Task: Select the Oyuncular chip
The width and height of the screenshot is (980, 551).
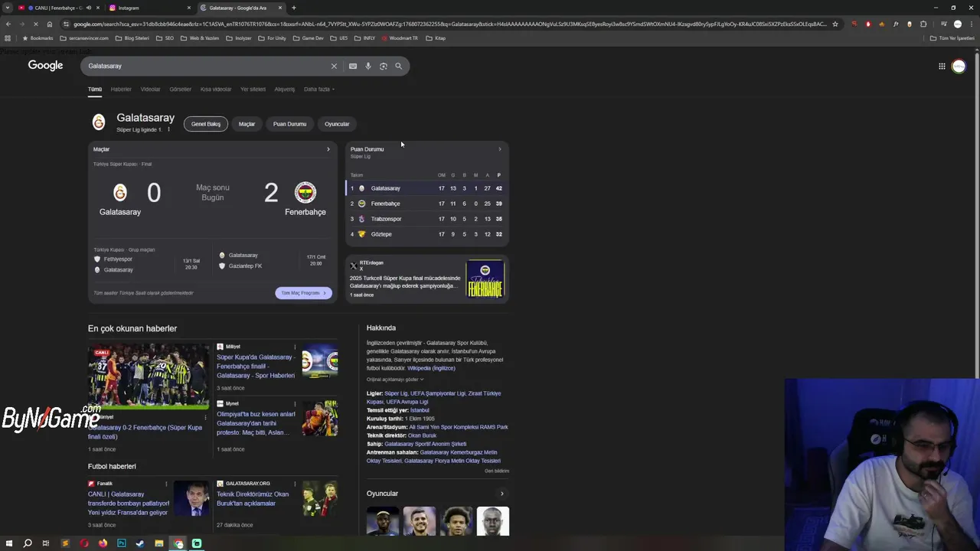Action: click(x=337, y=124)
